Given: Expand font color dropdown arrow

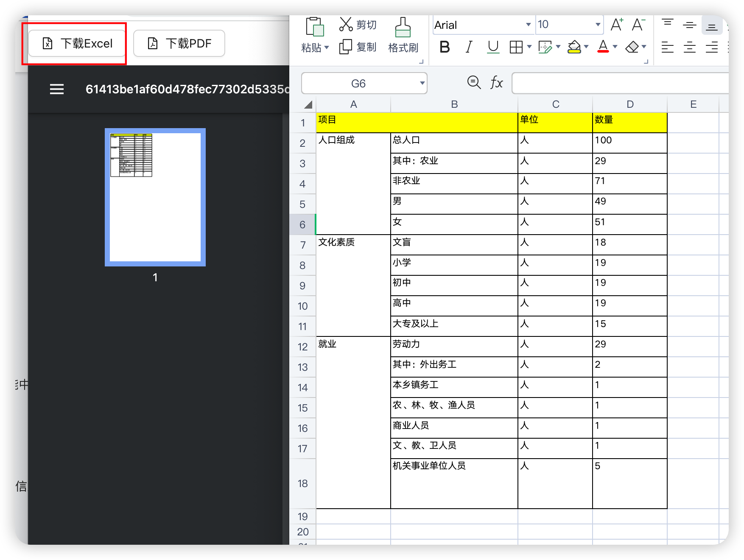Looking at the screenshot, I should pyautogui.click(x=615, y=47).
